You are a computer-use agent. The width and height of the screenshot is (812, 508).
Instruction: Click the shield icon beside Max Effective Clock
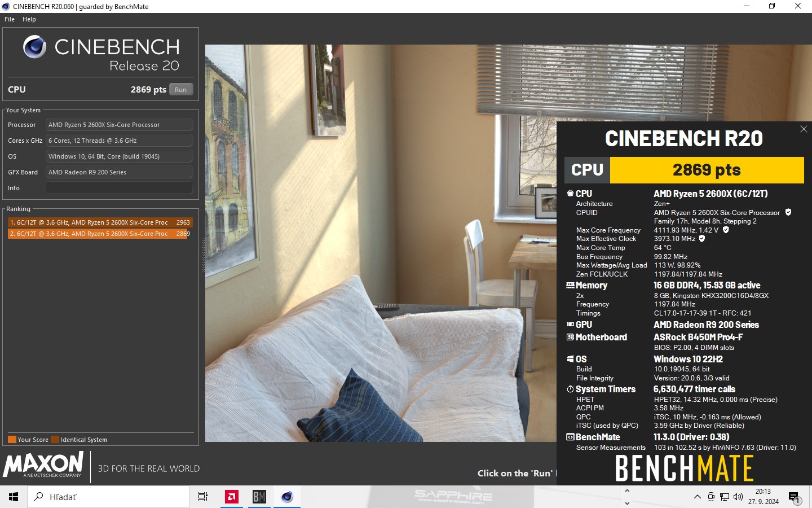coord(702,238)
